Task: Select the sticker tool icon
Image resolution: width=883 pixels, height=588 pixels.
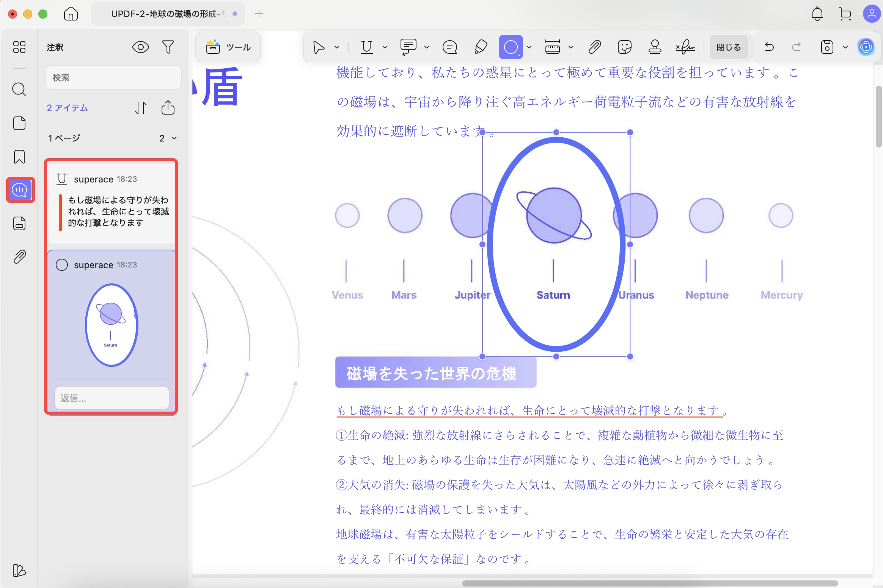Action: pyautogui.click(x=624, y=47)
